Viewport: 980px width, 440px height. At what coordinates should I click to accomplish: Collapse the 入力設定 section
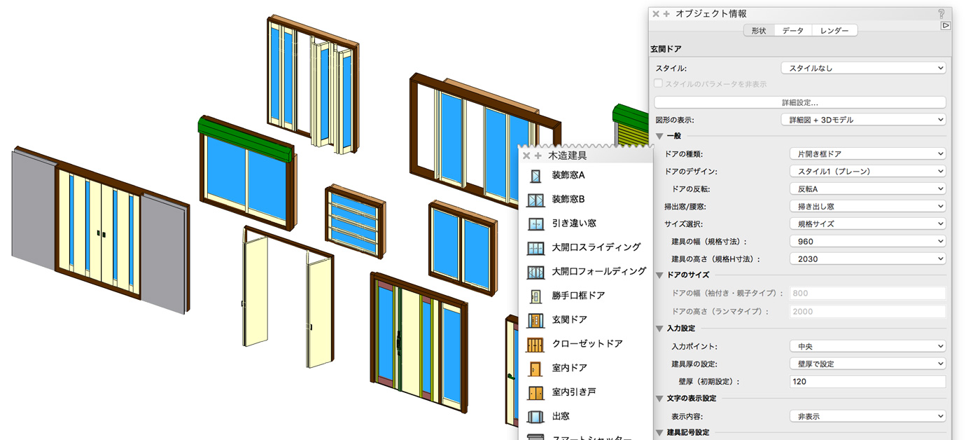659,328
